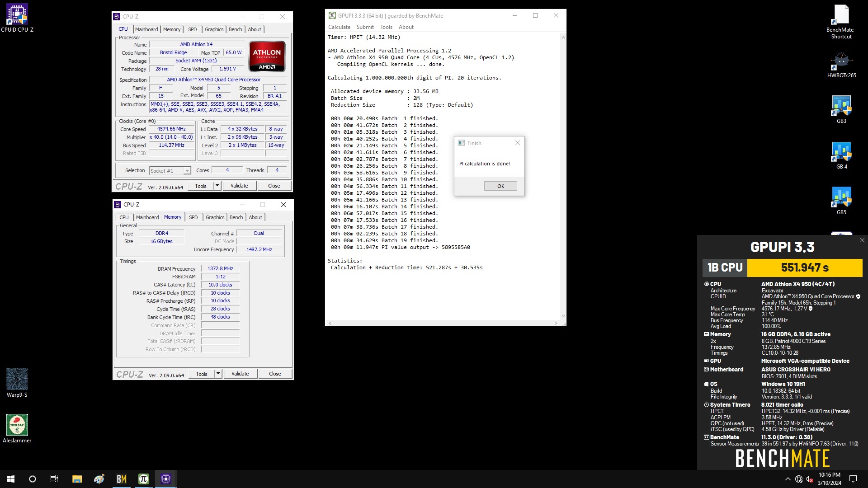Image resolution: width=868 pixels, height=488 pixels.
Task: Click the muted volume tray icon
Action: click(810, 479)
